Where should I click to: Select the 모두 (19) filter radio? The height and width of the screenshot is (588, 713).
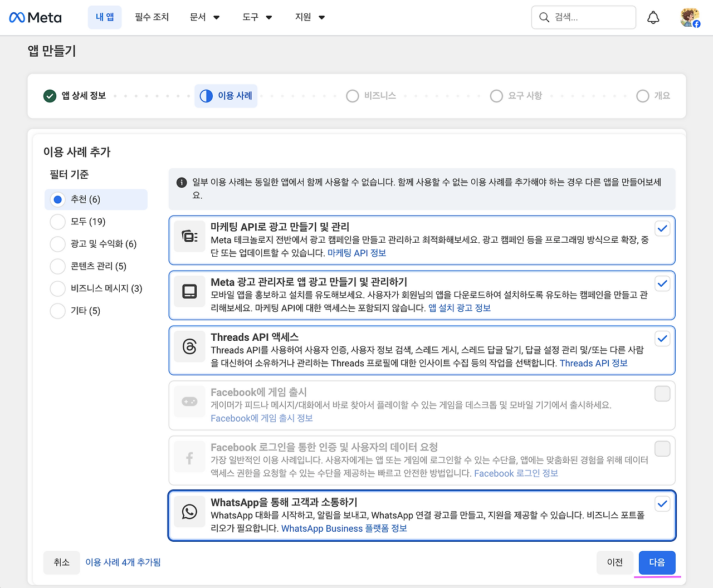coord(57,222)
